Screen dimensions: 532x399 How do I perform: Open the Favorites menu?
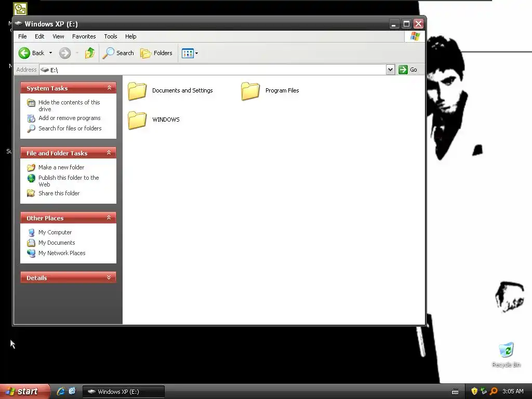pos(84,36)
